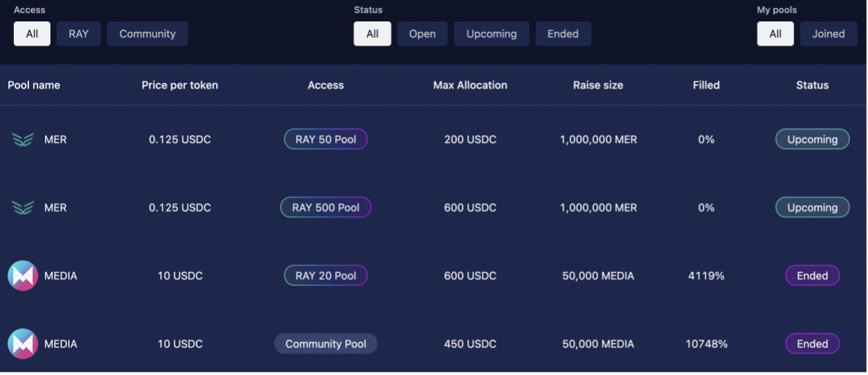The height and width of the screenshot is (375, 868).
Task: Click the MEDIA logo in the Community Pool row
Action: click(23, 344)
